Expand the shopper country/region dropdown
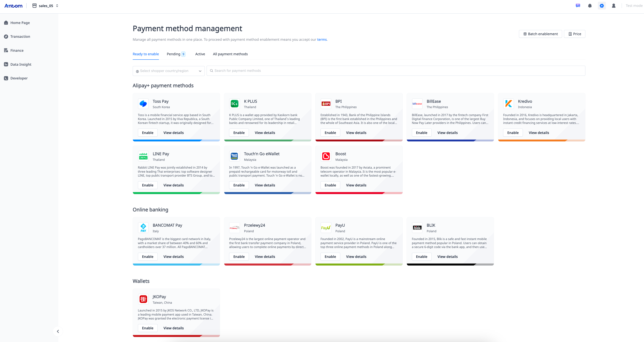 (169, 71)
